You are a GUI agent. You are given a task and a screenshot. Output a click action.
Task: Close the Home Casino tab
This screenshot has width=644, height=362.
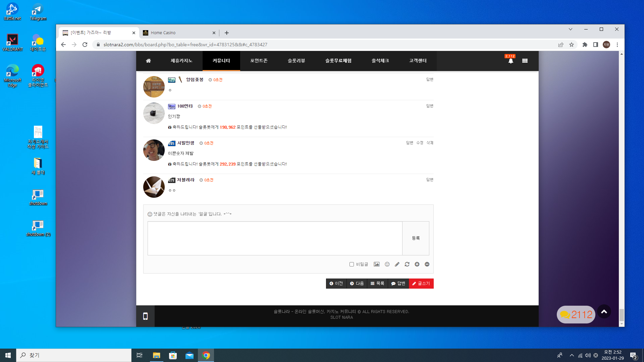coord(214,33)
